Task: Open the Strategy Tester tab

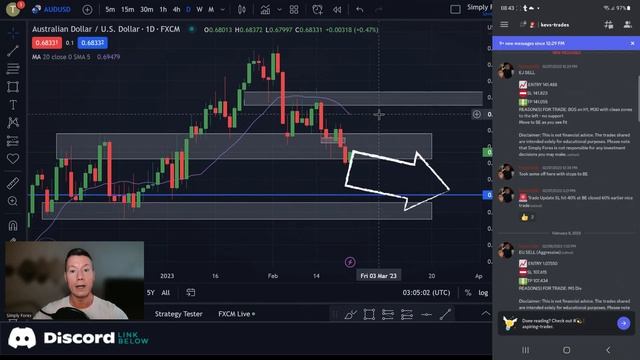Action: (x=178, y=314)
